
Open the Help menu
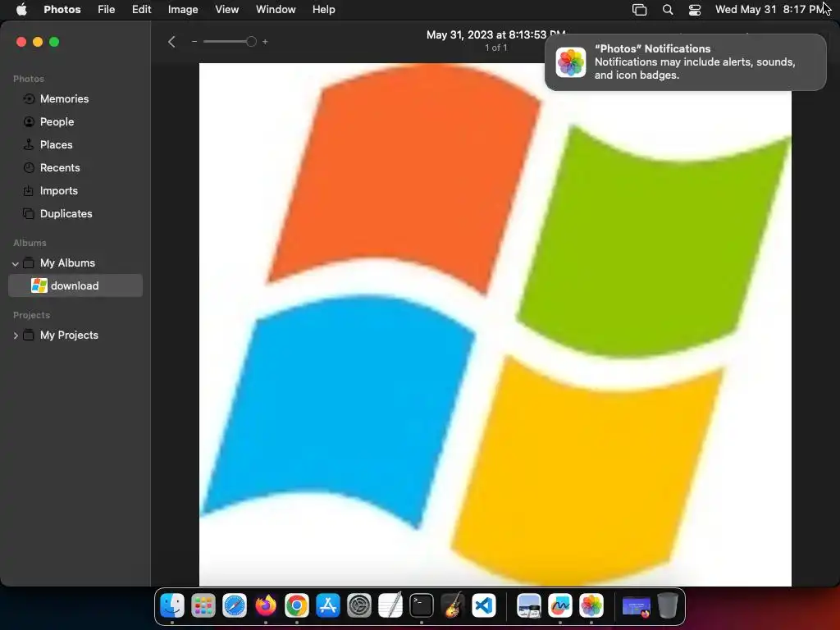[x=323, y=10]
